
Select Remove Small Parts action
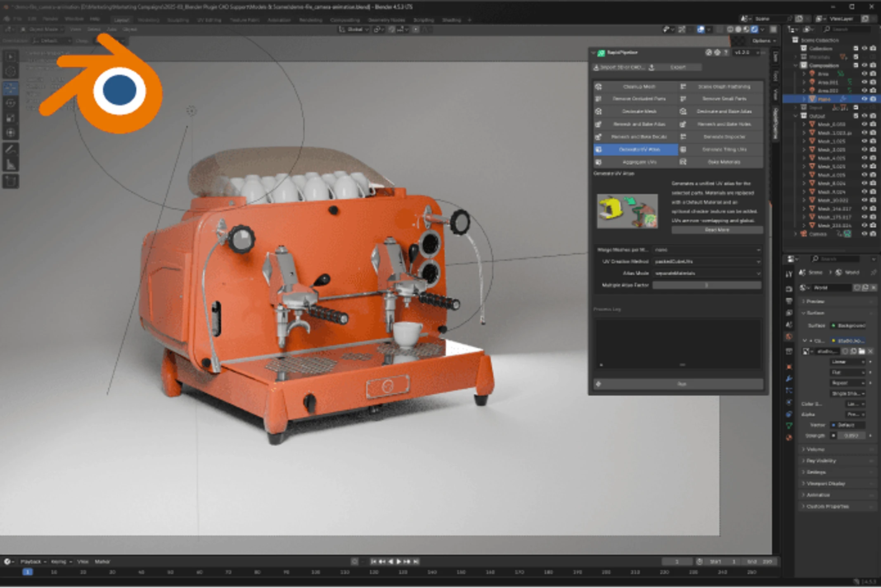(x=724, y=99)
